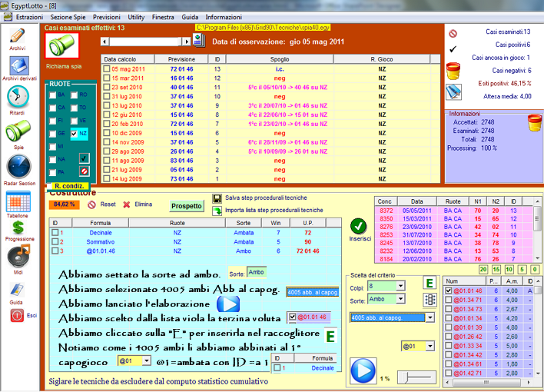The height and width of the screenshot is (392, 544).
Task: Open the @01 dropdown above play button
Action: point(430,346)
